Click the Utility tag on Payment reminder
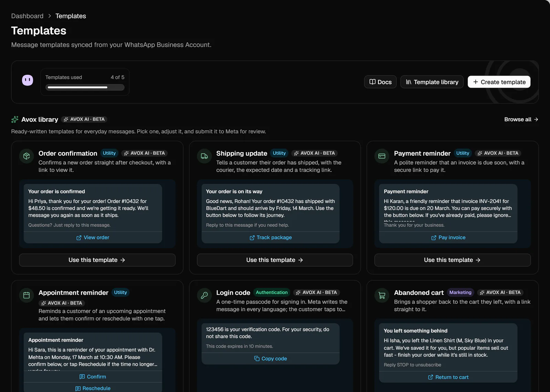 tap(463, 153)
